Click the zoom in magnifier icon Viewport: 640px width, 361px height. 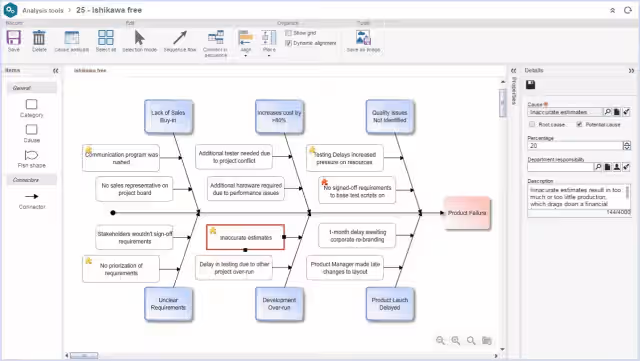click(x=456, y=340)
